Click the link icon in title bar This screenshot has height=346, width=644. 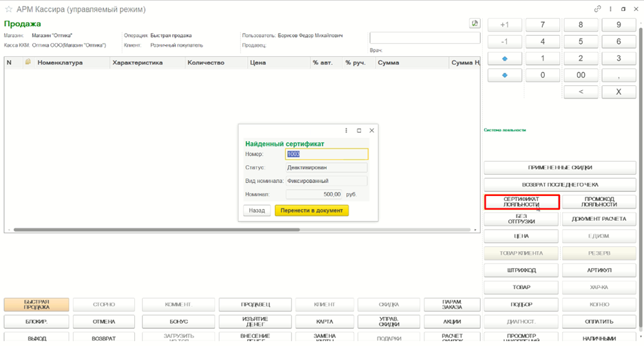598,9
